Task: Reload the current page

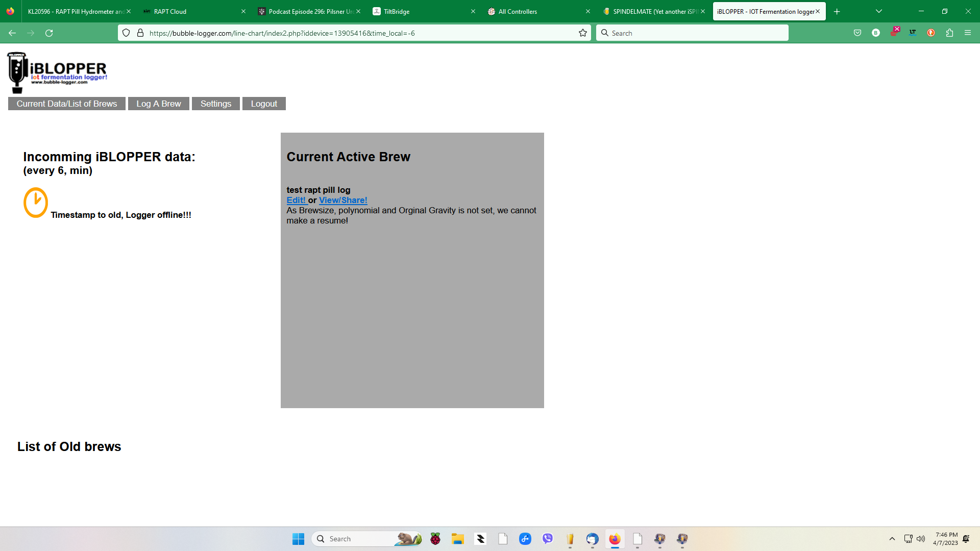Action: (49, 33)
